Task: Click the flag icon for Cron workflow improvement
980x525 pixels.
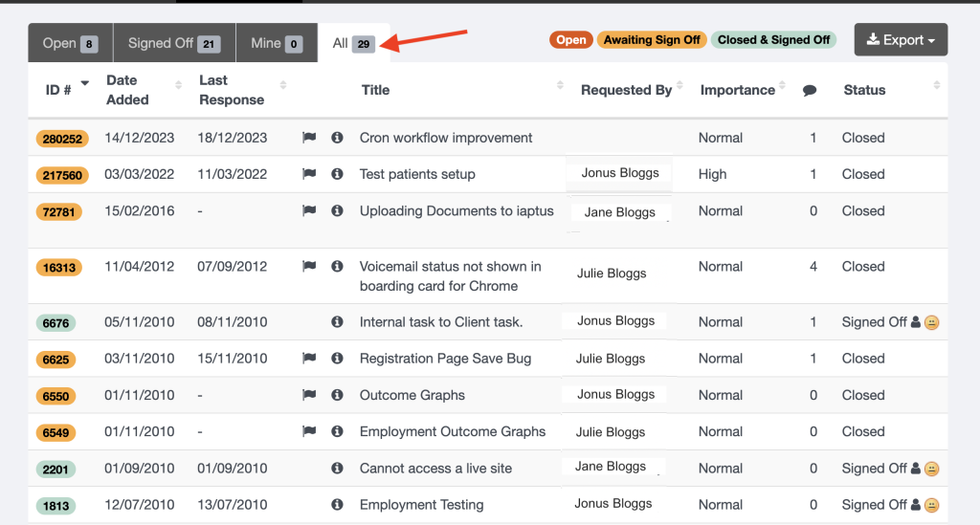Action: [x=309, y=138]
